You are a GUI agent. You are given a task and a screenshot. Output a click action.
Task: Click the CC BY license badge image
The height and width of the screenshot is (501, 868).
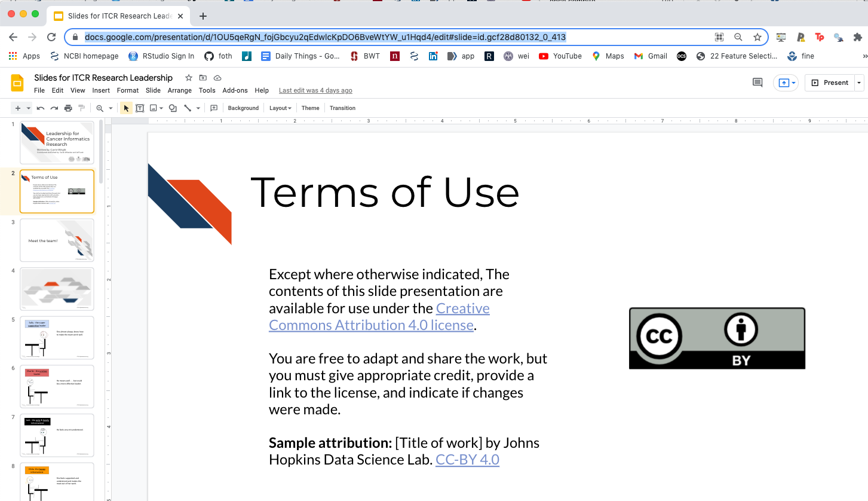pyautogui.click(x=717, y=338)
